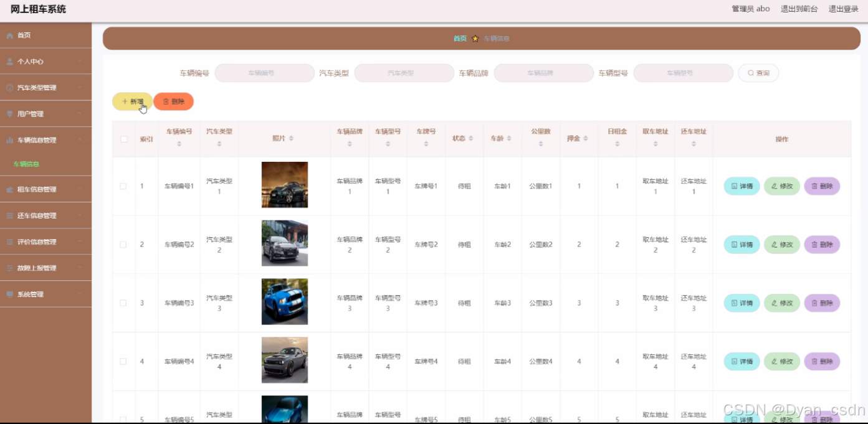The width and height of the screenshot is (868, 424).
Task: Focus the 车辆品牌 search input field
Action: pos(544,73)
